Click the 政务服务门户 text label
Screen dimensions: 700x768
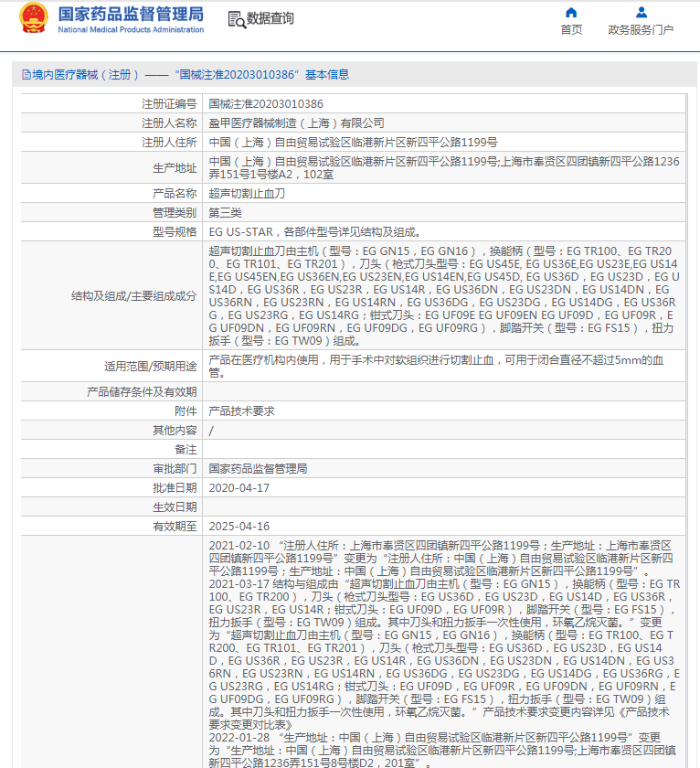tap(641, 30)
